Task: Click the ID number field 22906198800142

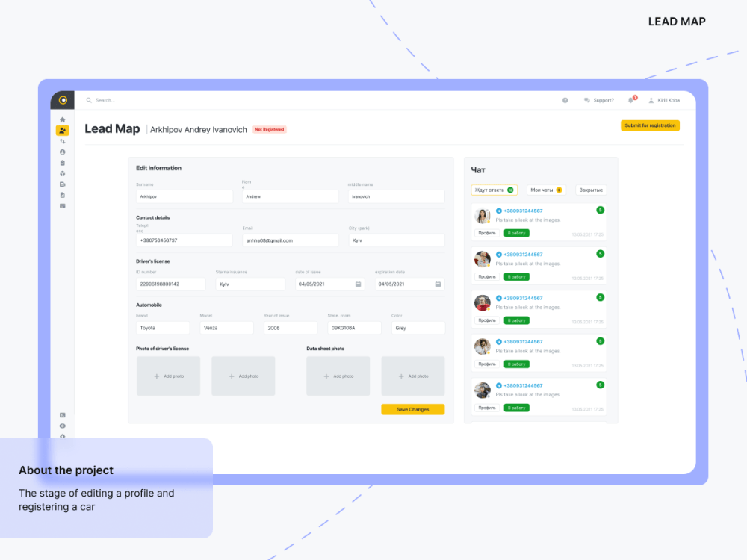Action: 171,284
